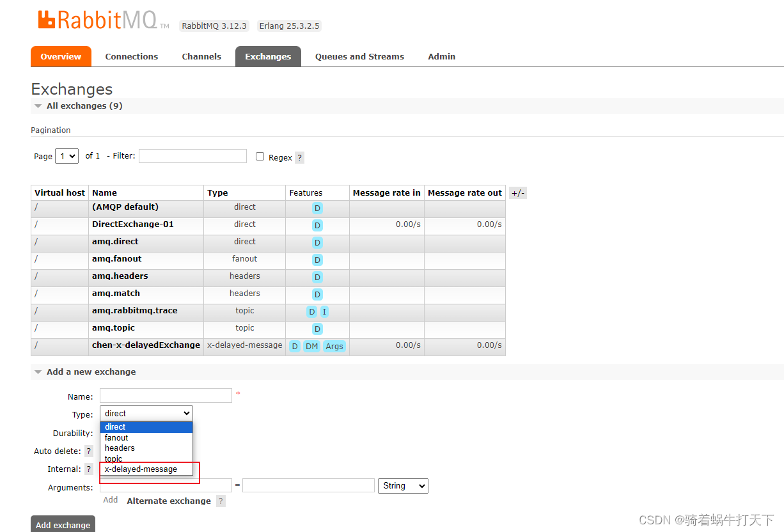Click the Add exchange button
The height and width of the screenshot is (532, 784).
(x=63, y=525)
